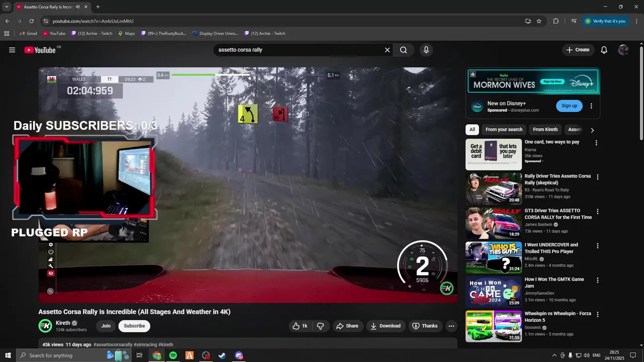Open options for I Went UNDERCOVER video

point(598,246)
